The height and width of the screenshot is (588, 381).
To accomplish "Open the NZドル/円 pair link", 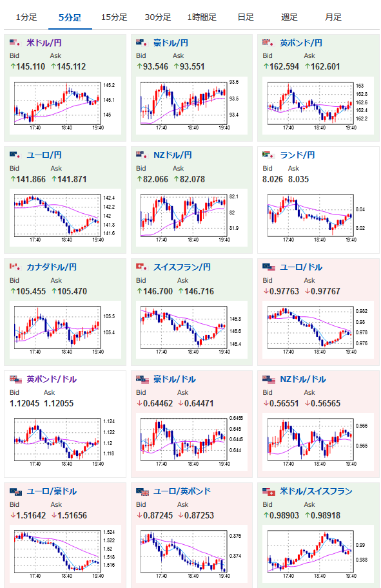I will coord(172,155).
